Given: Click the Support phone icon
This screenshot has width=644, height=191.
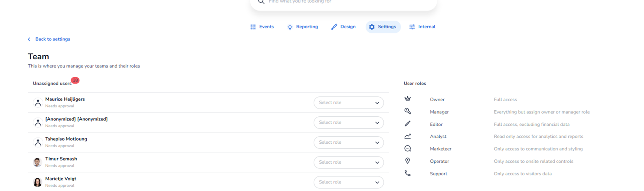Looking at the screenshot, I should pos(408,173).
